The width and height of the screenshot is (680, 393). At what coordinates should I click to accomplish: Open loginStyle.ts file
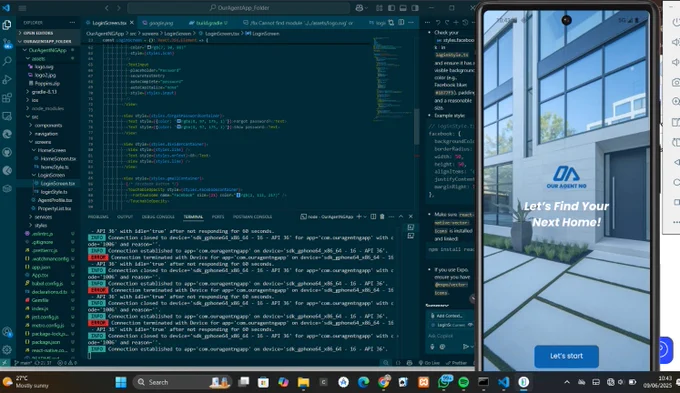tap(54, 192)
